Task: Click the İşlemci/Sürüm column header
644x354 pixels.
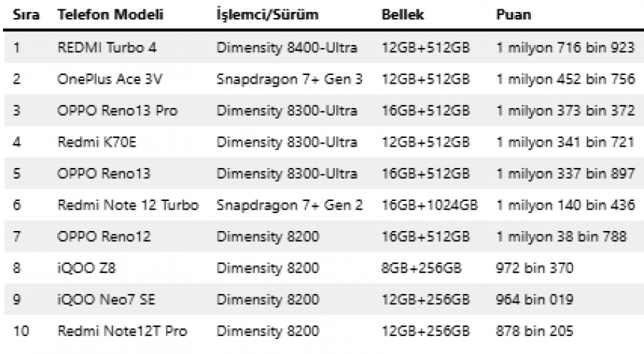Action: tap(268, 15)
